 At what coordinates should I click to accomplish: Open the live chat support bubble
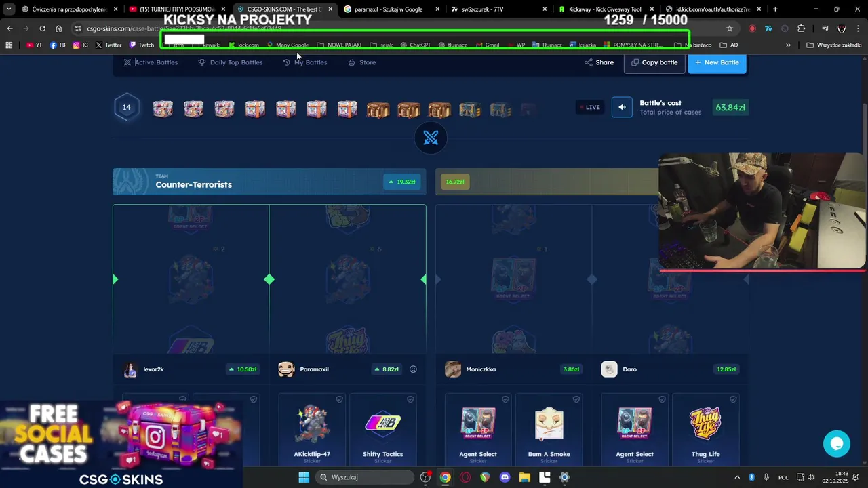point(836,443)
